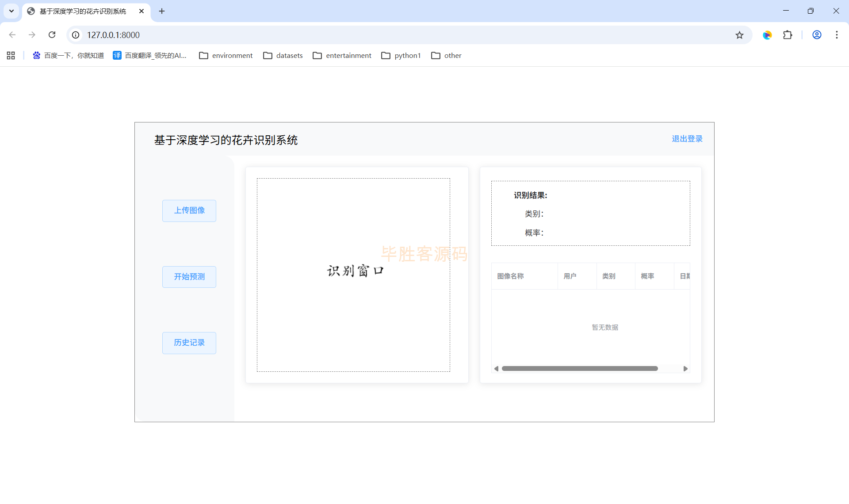Viewport: 849px width, 504px height.
Task: Bookmark page with star icon
Action: (x=739, y=35)
